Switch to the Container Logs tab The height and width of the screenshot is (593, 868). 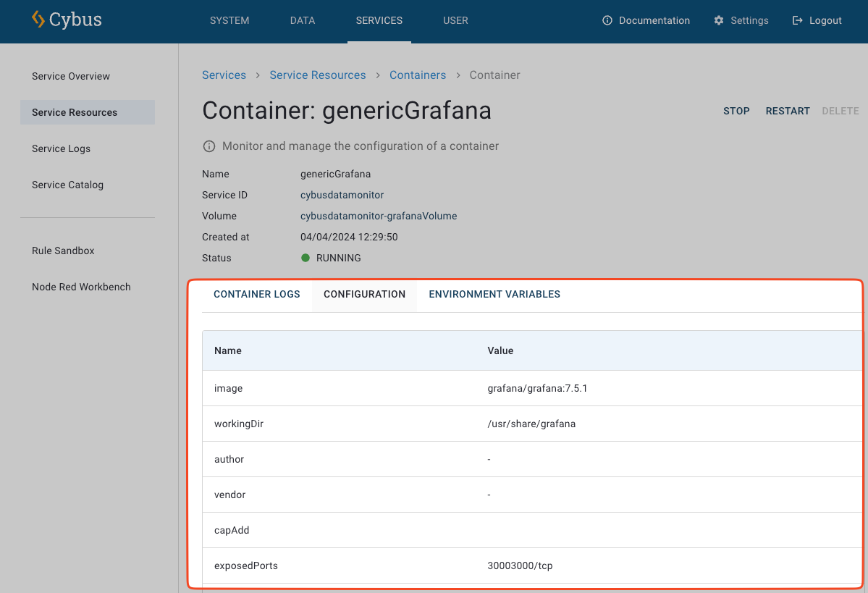(x=257, y=294)
